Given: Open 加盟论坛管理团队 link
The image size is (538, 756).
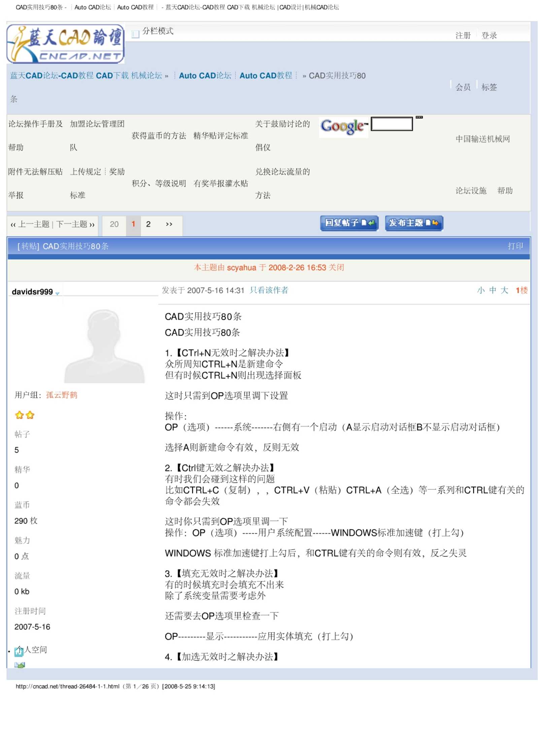Looking at the screenshot, I should 97,136.
